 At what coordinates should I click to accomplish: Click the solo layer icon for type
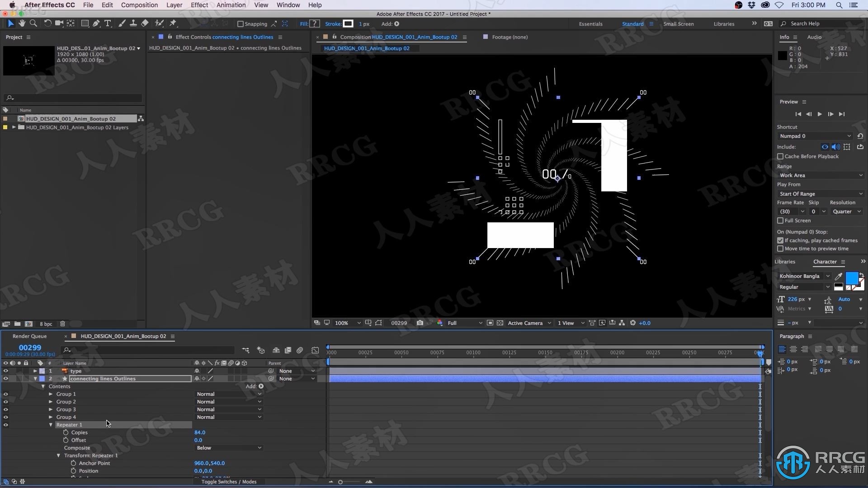pos(19,371)
